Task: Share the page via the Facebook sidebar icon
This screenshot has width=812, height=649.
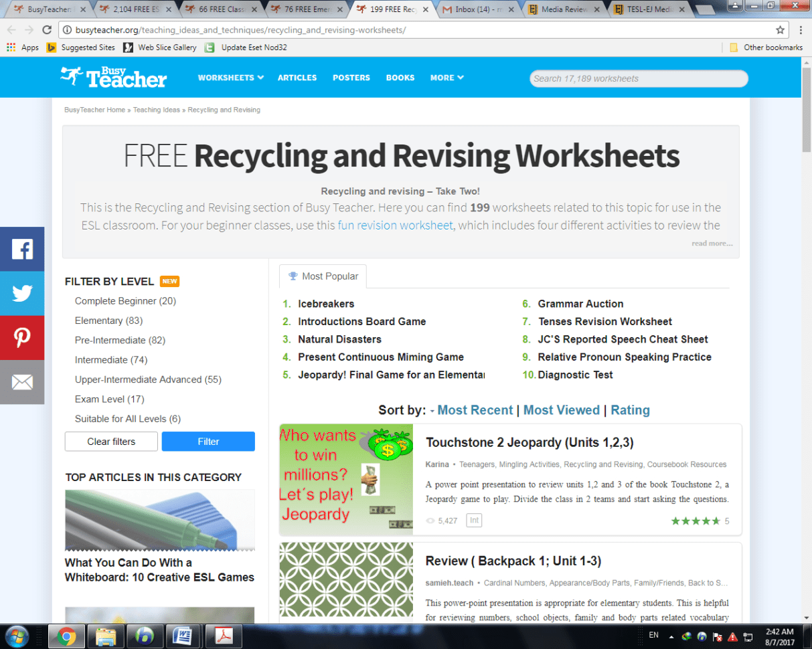Action: [22, 249]
